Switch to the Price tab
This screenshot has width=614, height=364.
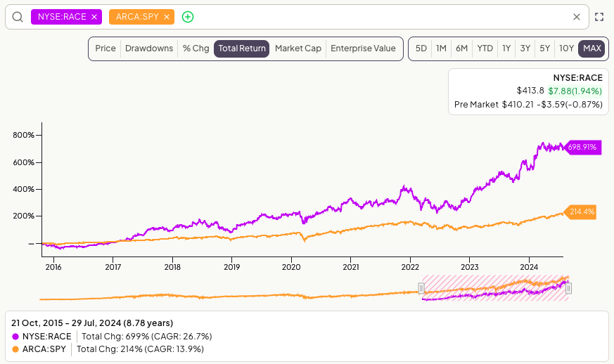click(105, 48)
